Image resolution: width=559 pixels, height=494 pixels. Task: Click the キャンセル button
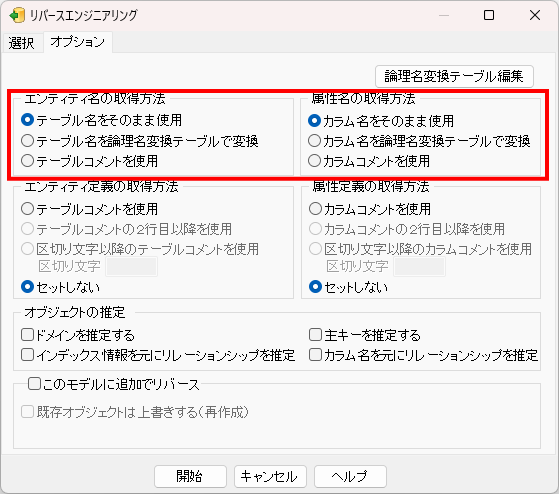[270, 476]
